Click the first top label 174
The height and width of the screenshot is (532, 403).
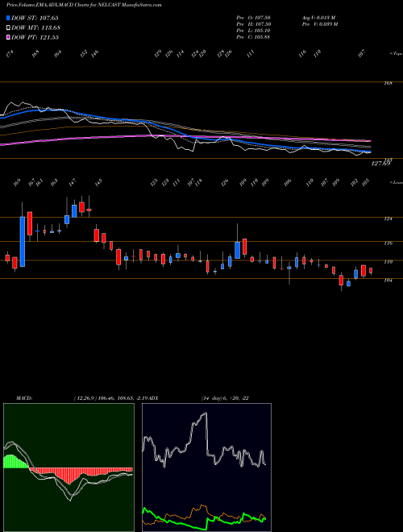pyautogui.click(x=10, y=54)
